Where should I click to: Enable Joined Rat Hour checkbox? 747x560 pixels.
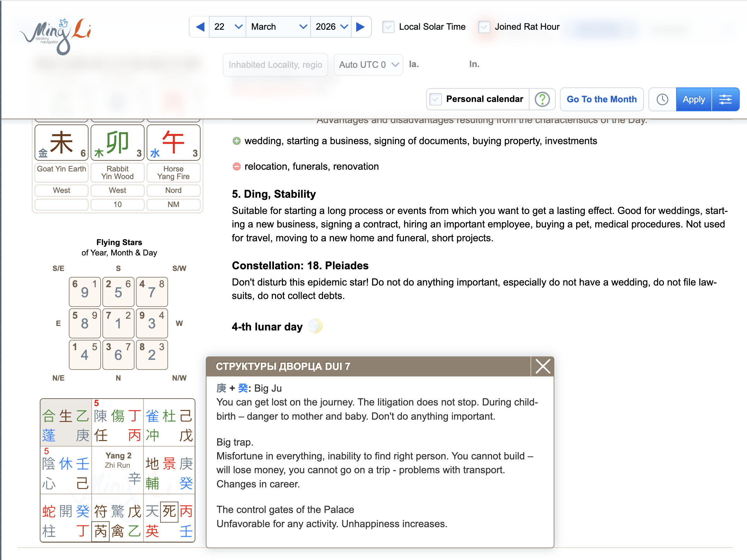pyautogui.click(x=484, y=27)
